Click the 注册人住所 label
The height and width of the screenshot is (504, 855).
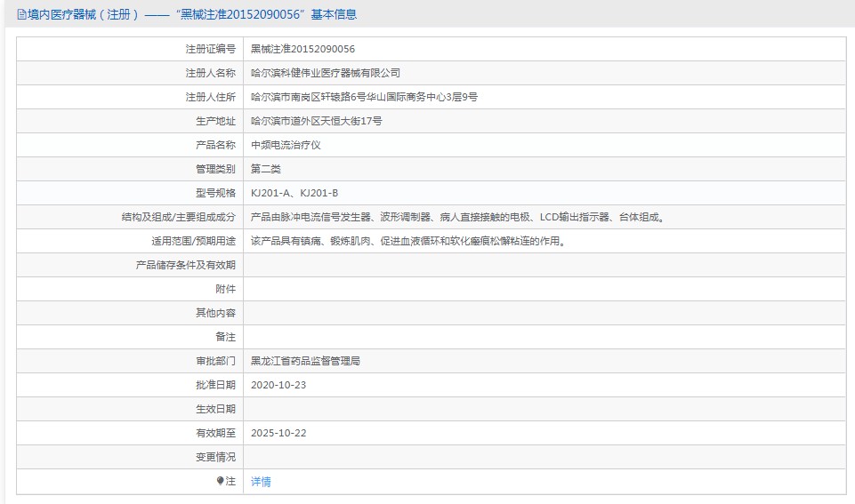pos(211,97)
